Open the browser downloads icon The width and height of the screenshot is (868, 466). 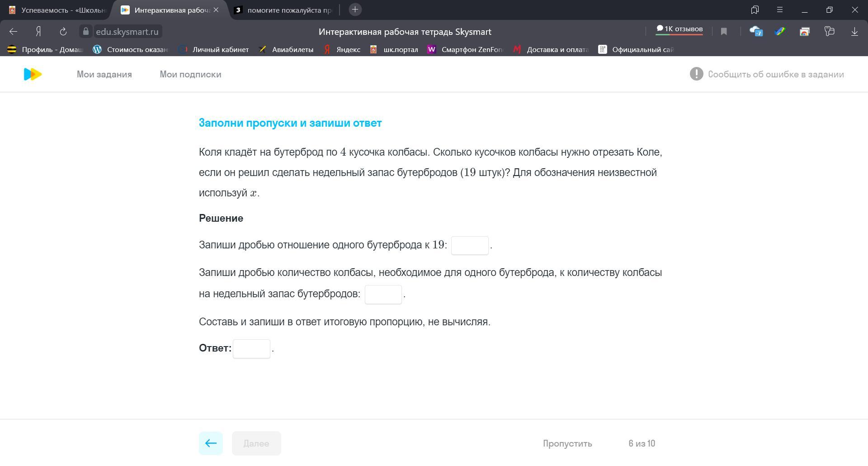coord(854,32)
